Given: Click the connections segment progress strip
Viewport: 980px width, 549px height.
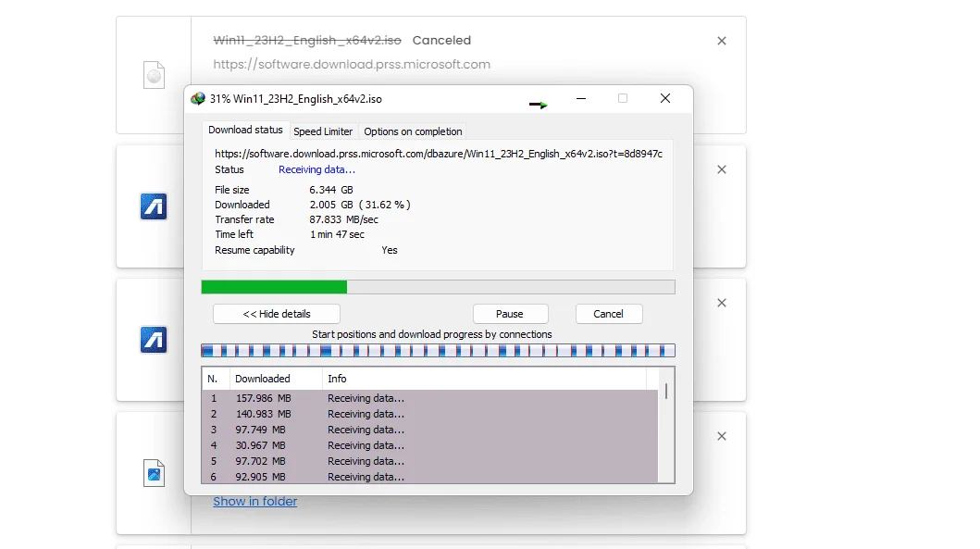Looking at the screenshot, I should [438, 351].
